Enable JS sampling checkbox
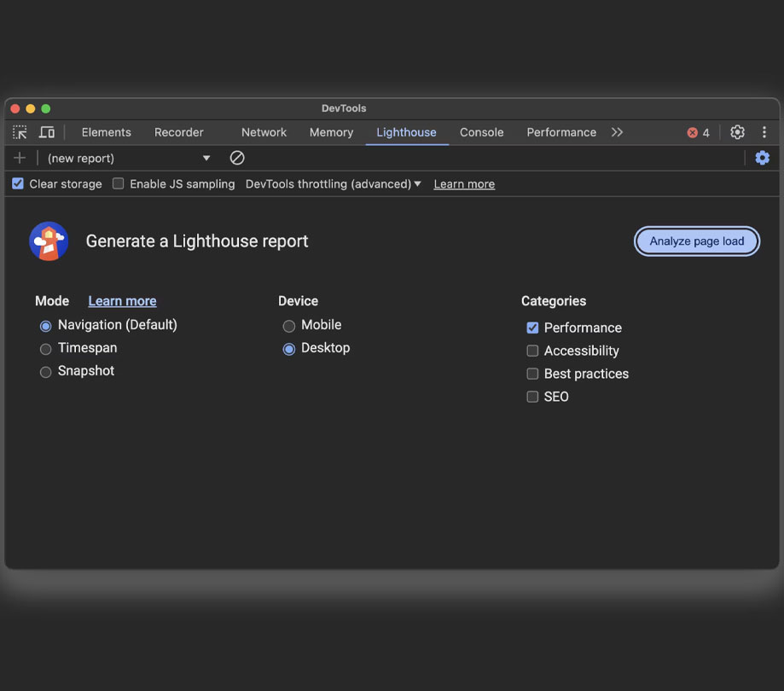784x691 pixels. point(118,184)
